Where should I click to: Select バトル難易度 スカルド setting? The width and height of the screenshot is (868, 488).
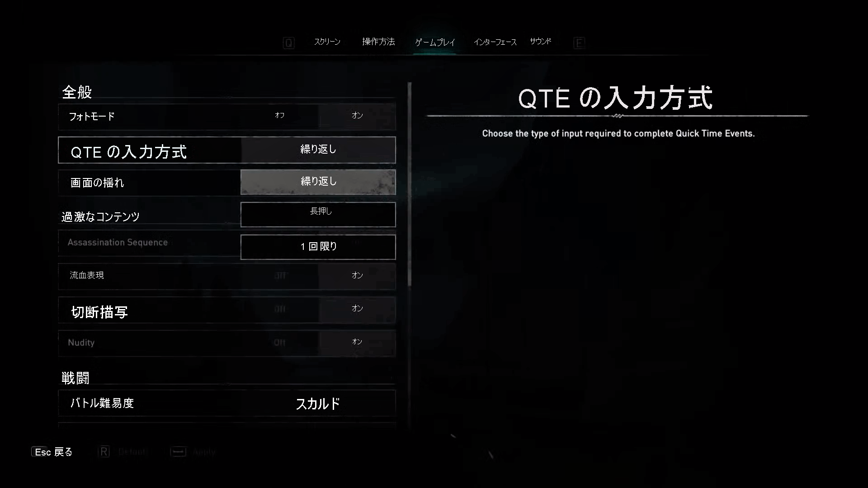[228, 404]
